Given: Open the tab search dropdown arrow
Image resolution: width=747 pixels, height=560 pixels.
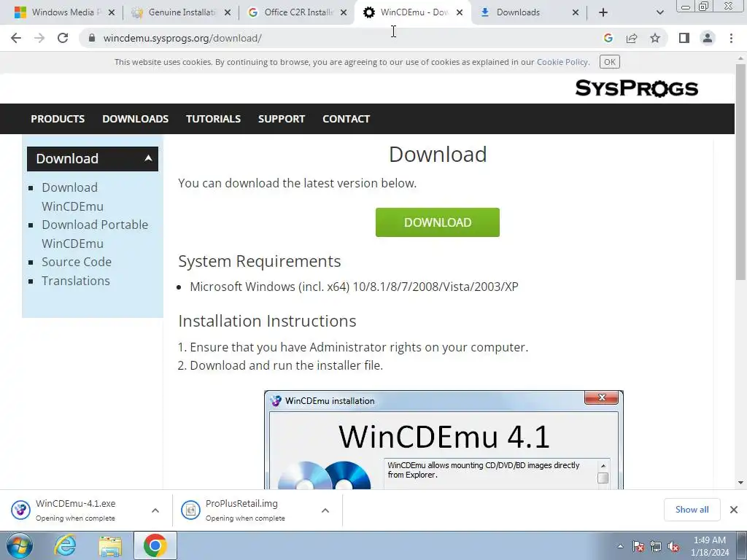Looking at the screenshot, I should (x=659, y=12).
